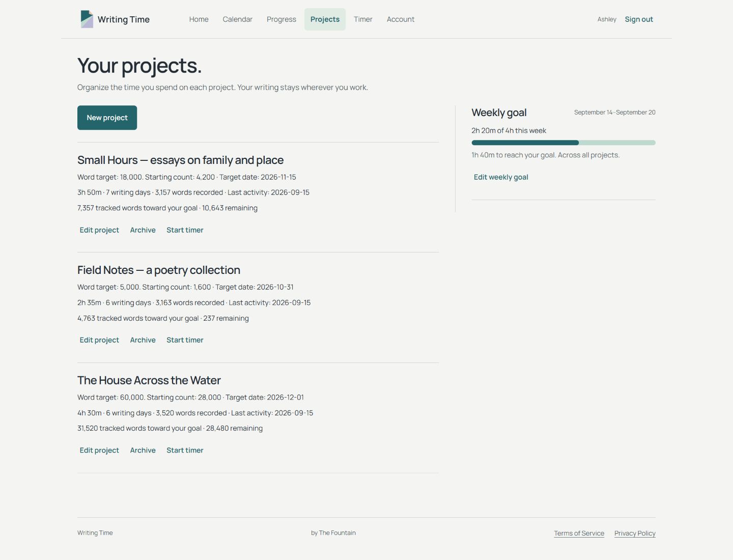This screenshot has height=560, width=733.
Task: Start timer for Small Hours
Action: point(185,230)
